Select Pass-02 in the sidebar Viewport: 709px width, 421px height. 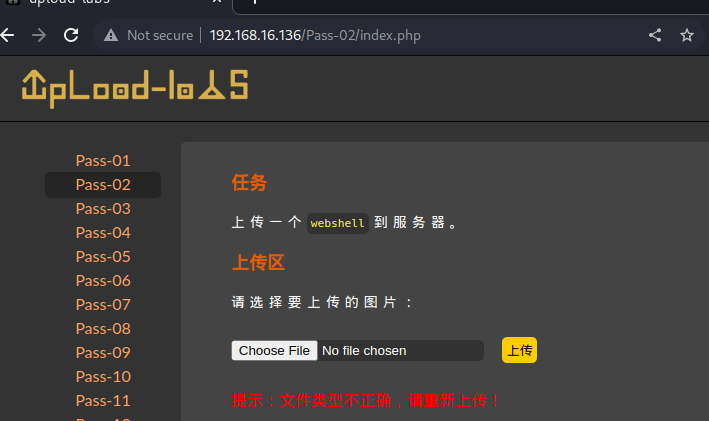103,184
